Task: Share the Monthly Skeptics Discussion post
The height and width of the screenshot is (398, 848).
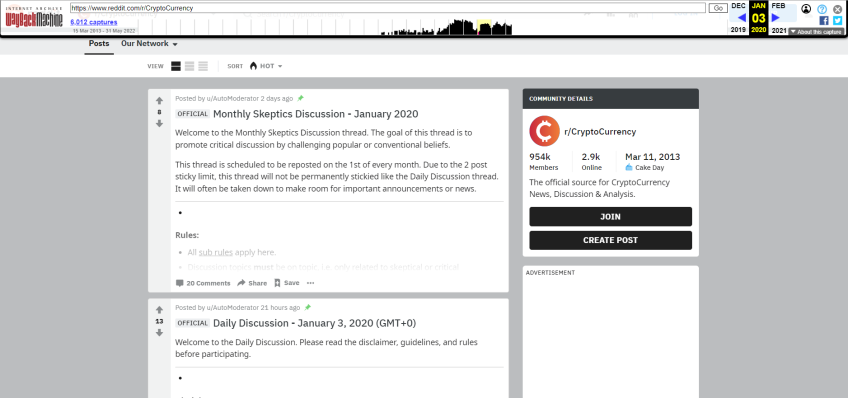Action: (252, 283)
